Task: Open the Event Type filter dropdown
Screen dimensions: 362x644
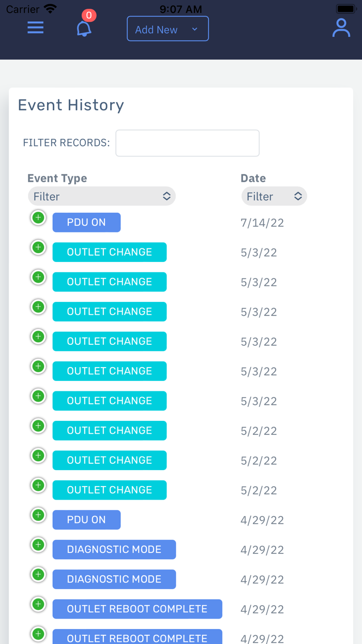Action: pyautogui.click(x=101, y=196)
